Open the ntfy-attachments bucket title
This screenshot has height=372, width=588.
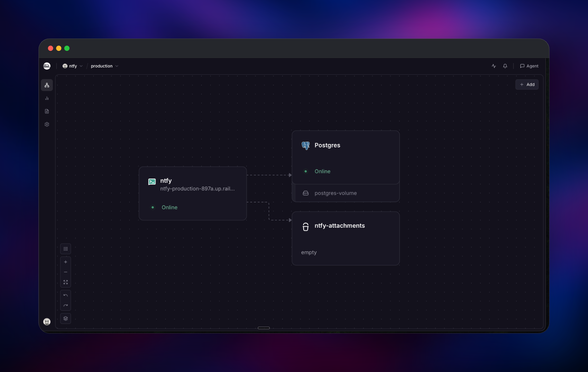click(x=340, y=226)
